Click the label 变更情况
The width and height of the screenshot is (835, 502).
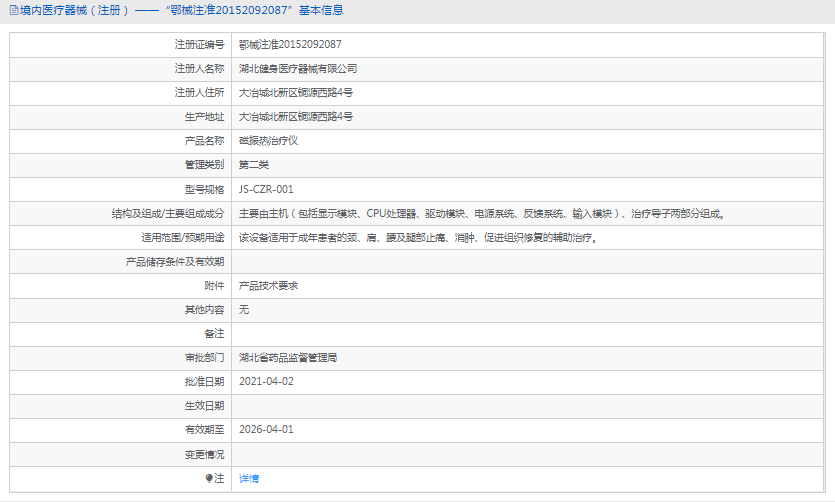204,455
